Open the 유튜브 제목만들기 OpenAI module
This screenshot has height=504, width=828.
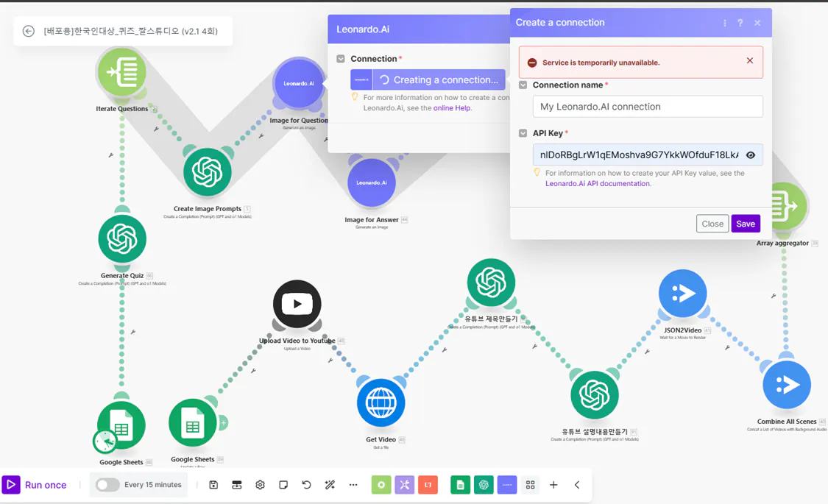click(491, 283)
